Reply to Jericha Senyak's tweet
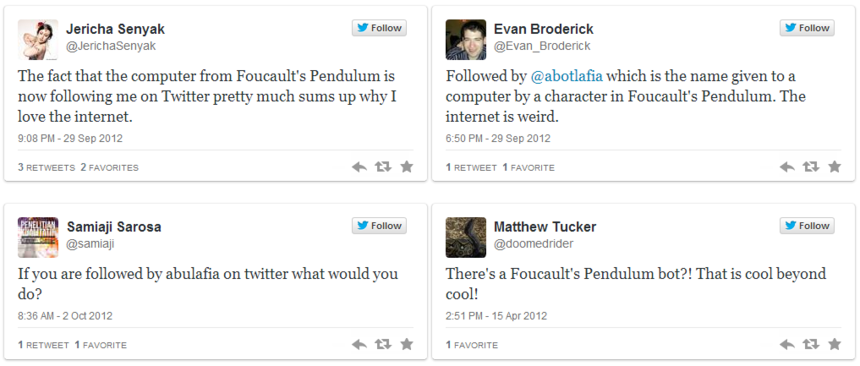 click(359, 167)
